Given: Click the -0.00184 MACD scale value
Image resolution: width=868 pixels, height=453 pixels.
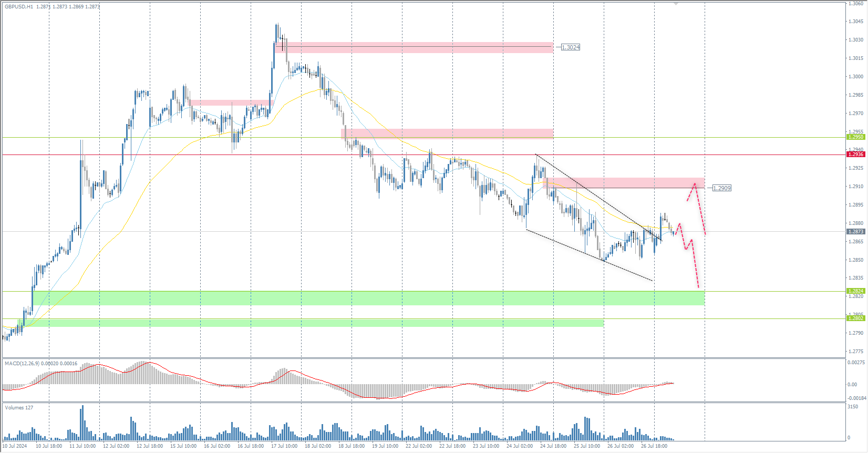Looking at the screenshot, I should click(857, 398).
